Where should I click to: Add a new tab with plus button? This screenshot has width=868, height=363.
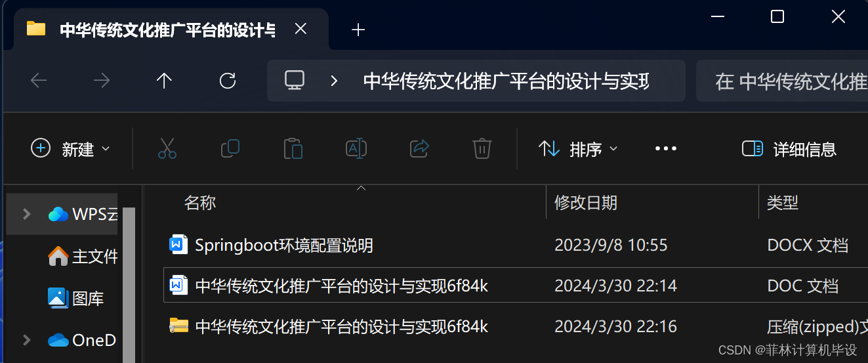358,30
